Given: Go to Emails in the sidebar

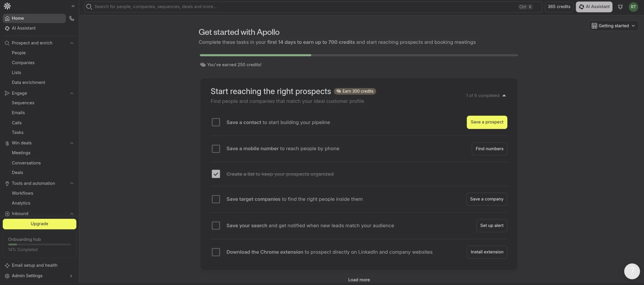Looking at the screenshot, I should [x=18, y=113].
